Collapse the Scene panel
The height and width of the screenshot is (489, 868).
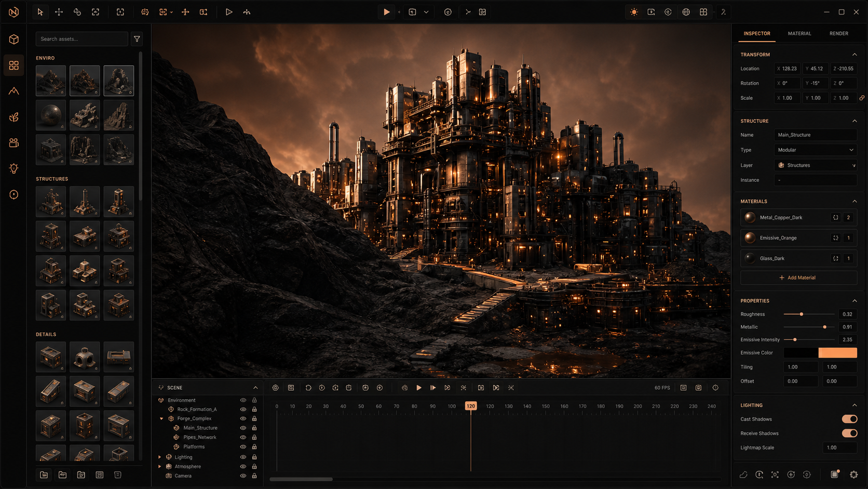(255, 388)
